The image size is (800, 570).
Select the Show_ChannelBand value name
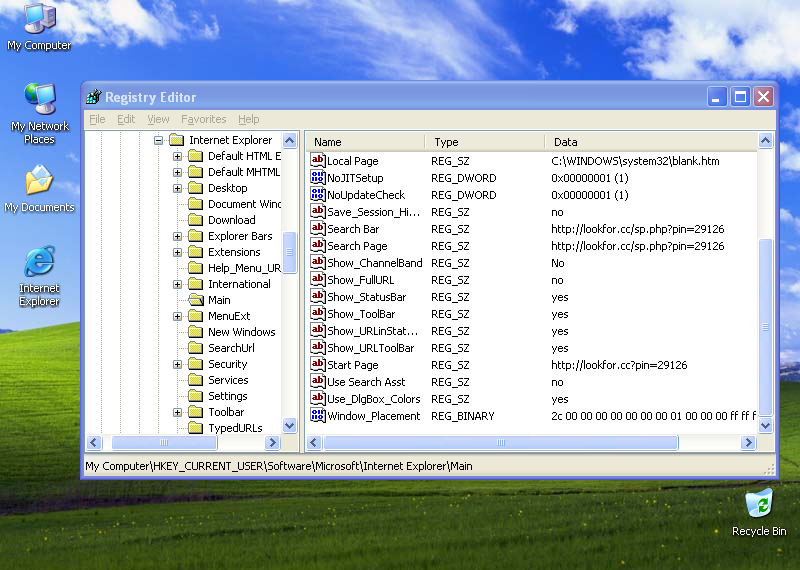(x=374, y=263)
